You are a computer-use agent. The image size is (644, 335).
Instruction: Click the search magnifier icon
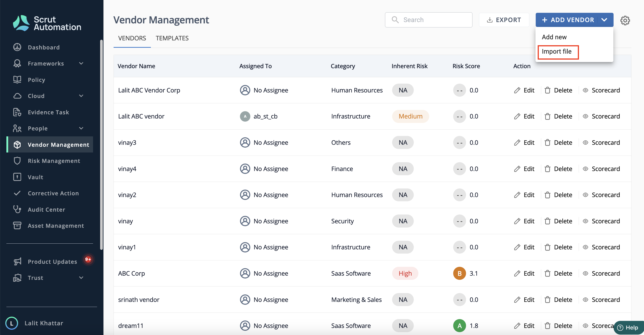point(395,19)
